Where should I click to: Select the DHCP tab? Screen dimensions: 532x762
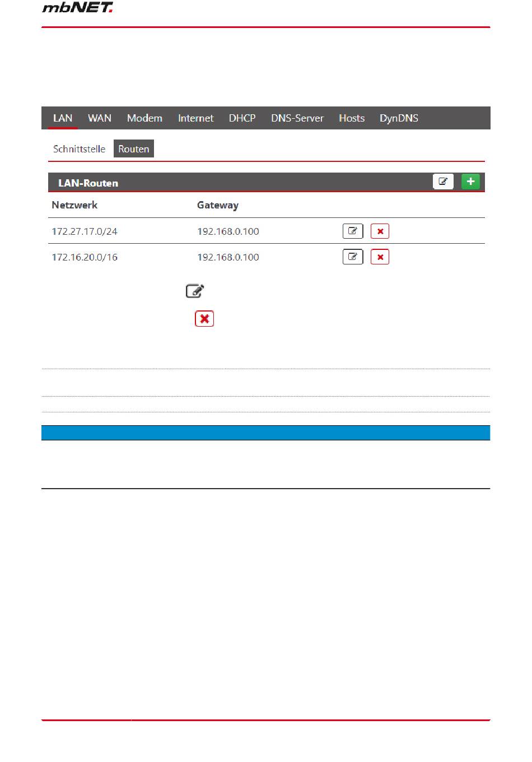(242, 118)
